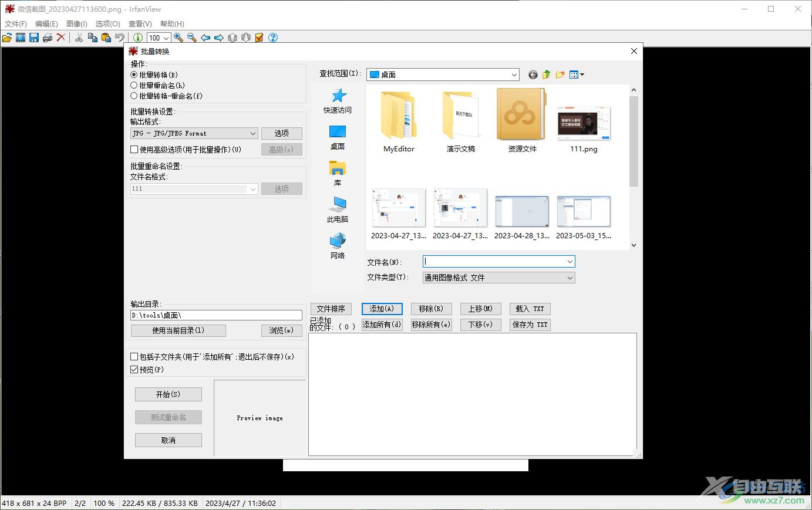Viewport: 812px width, 510px height.
Task: Click the Open file toolbar icon
Action: [7, 38]
